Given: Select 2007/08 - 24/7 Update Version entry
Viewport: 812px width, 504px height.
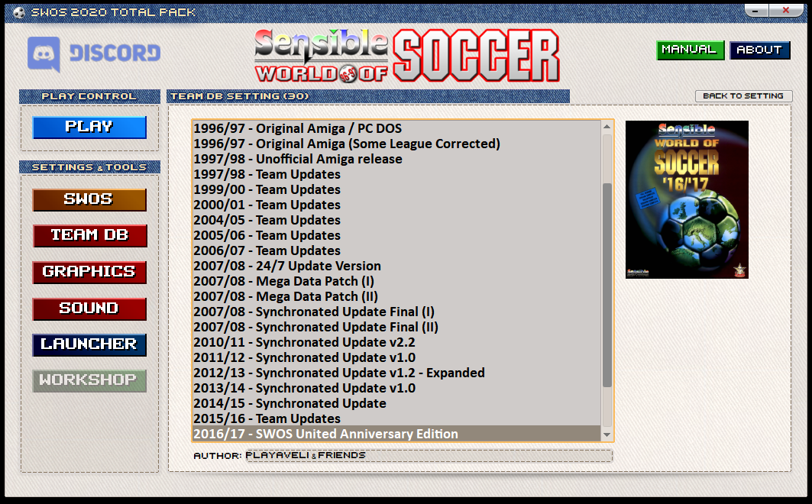Looking at the screenshot, I should tap(286, 266).
